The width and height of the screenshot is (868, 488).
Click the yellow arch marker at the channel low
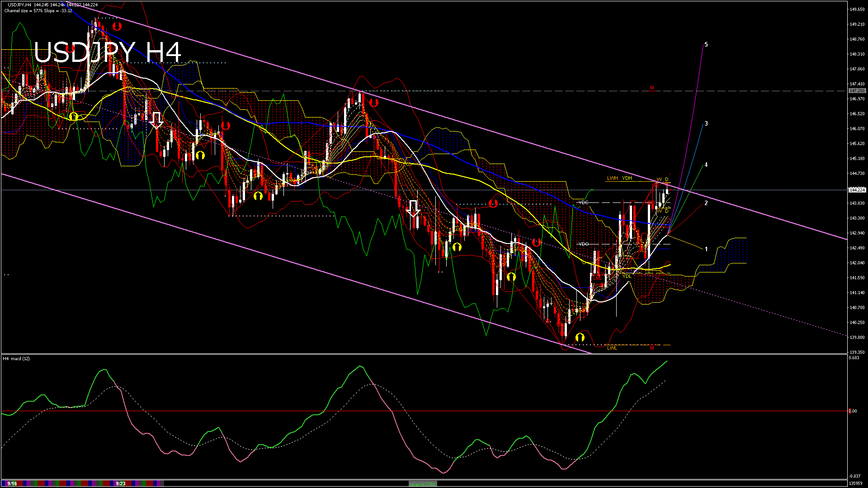pyautogui.click(x=580, y=338)
